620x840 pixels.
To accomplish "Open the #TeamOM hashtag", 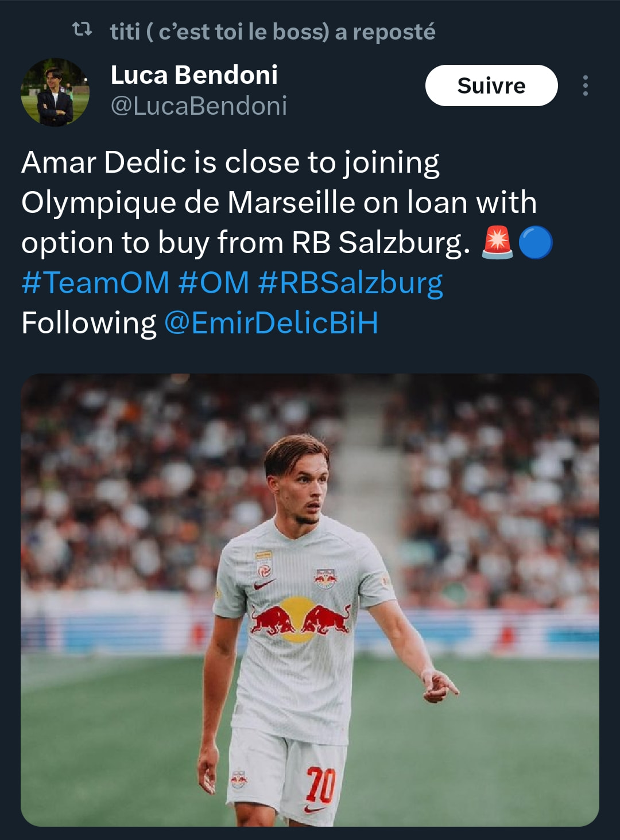I will tap(95, 283).
